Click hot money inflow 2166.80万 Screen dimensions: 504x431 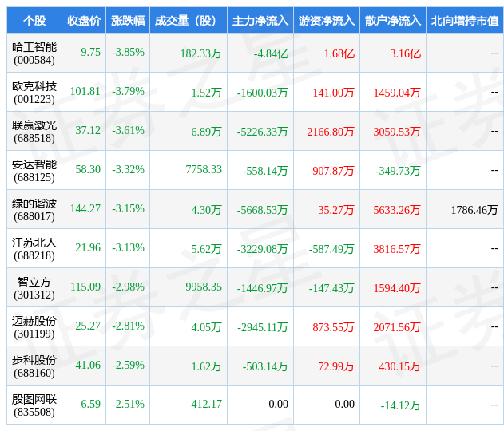click(x=331, y=132)
